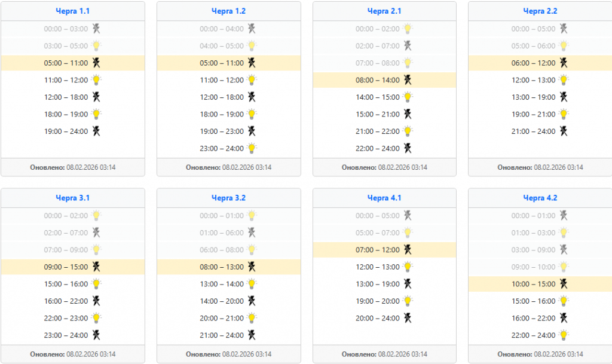Click light bulb icon for 13:00 – 14:00 in Черга 3.2
This screenshot has height=364, width=612.
coord(252,283)
